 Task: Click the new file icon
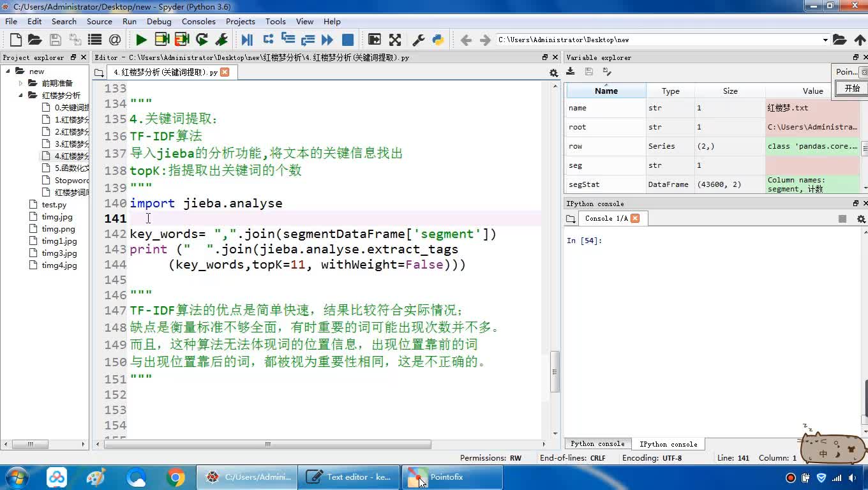pos(16,40)
